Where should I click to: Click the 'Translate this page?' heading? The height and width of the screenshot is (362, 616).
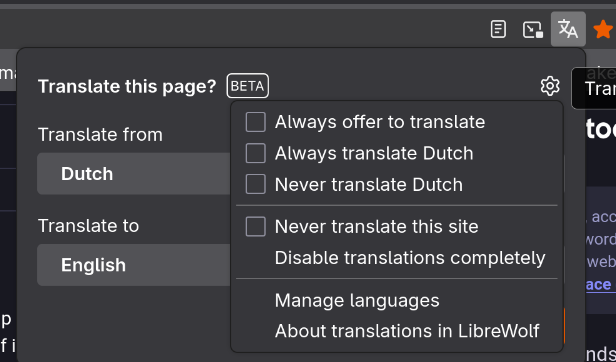(x=127, y=86)
